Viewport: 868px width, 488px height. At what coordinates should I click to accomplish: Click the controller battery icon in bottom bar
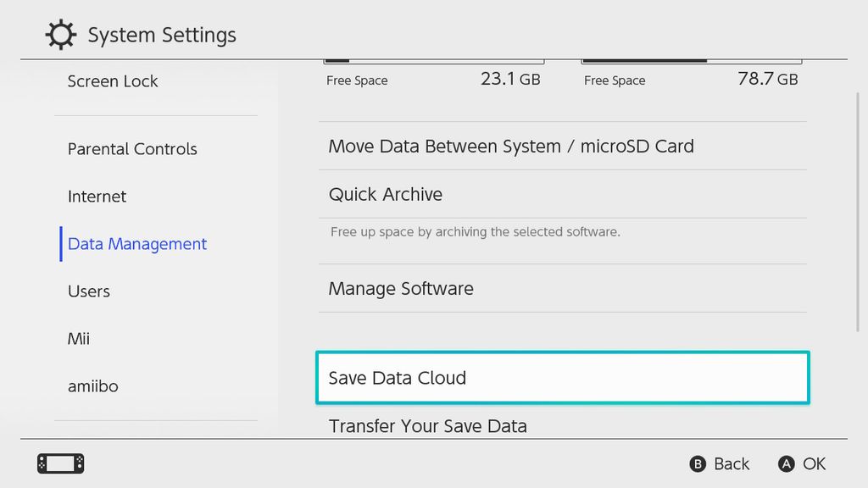[59, 463]
